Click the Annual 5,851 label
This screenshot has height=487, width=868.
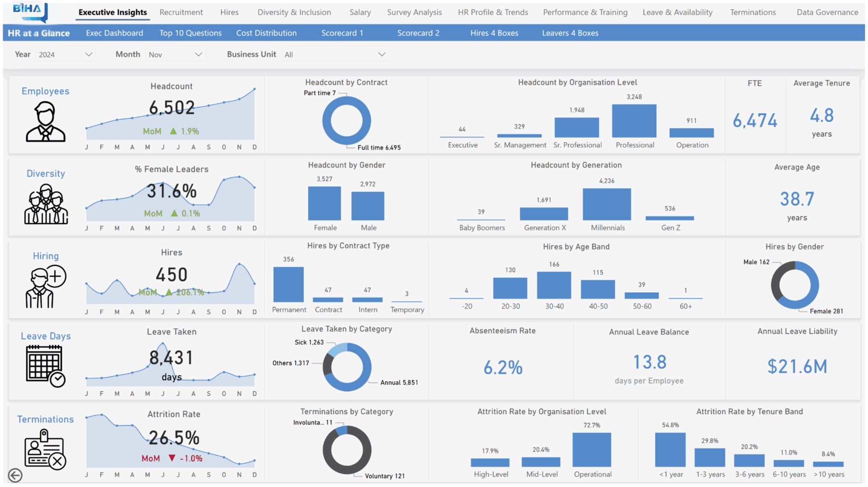399,382
